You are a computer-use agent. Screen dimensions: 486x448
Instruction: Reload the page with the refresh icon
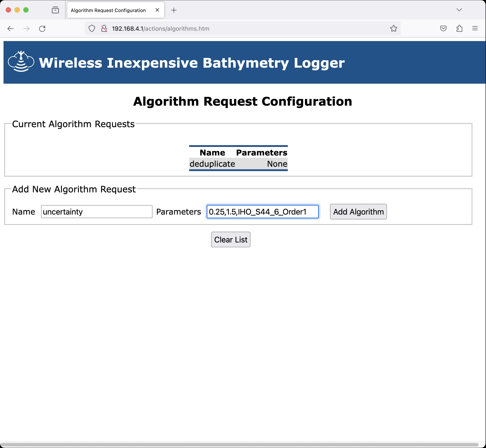click(42, 29)
